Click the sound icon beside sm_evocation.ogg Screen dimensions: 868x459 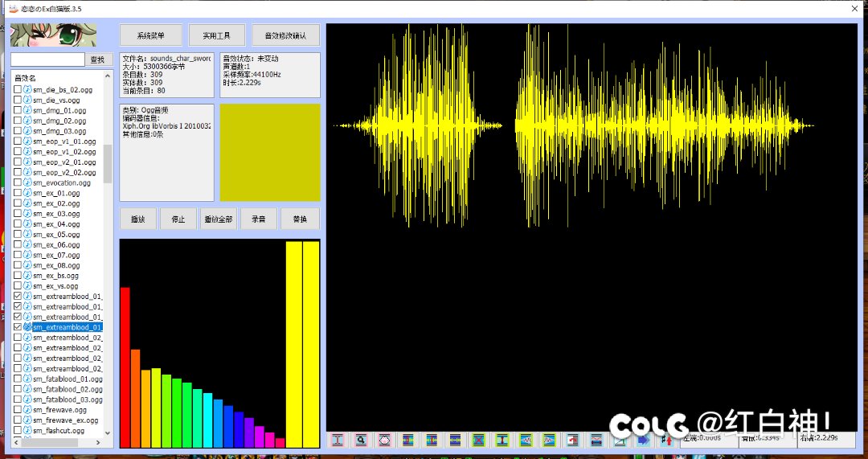coord(27,182)
